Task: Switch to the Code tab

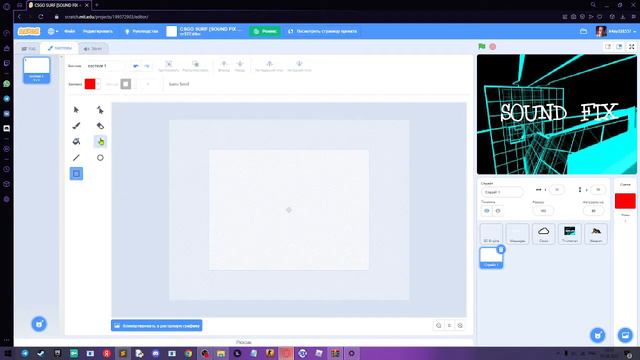Action: click(x=29, y=49)
